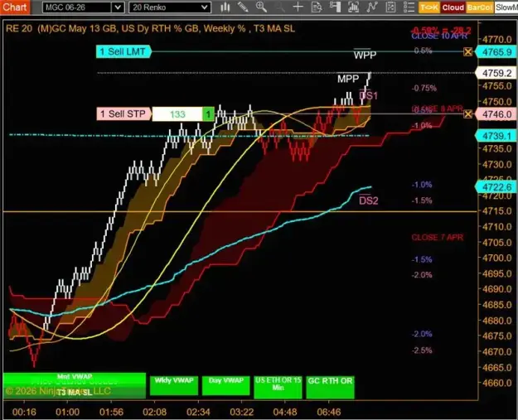Image resolution: width=518 pixels, height=420 pixels.
Task: Click the 4660.0 price axis label
Action: [497, 383]
